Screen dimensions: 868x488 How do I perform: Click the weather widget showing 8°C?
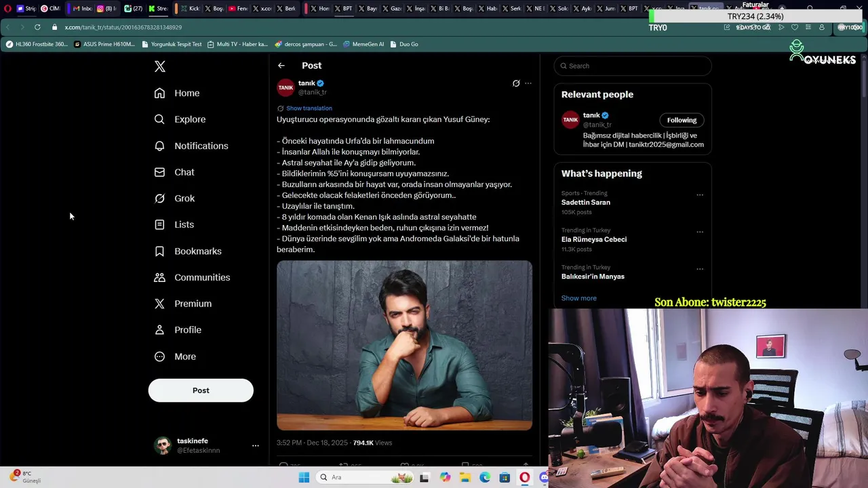point(26,476)
